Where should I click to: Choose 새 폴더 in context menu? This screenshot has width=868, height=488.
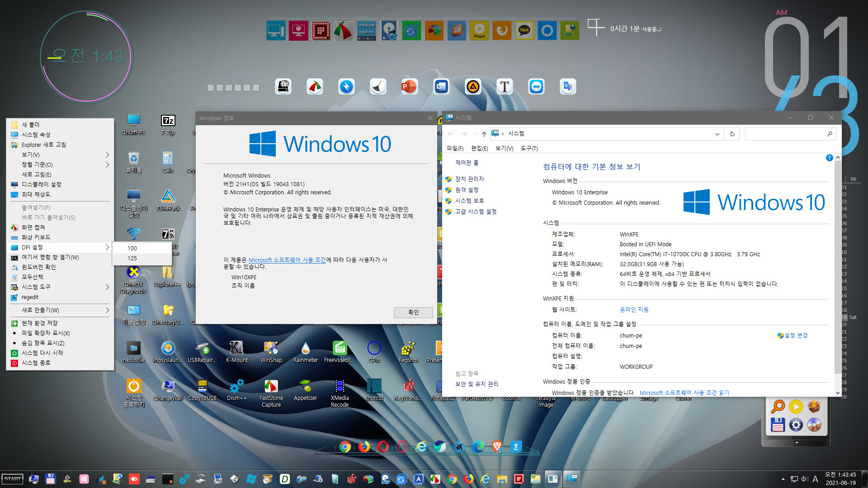(x=60, y=125)
